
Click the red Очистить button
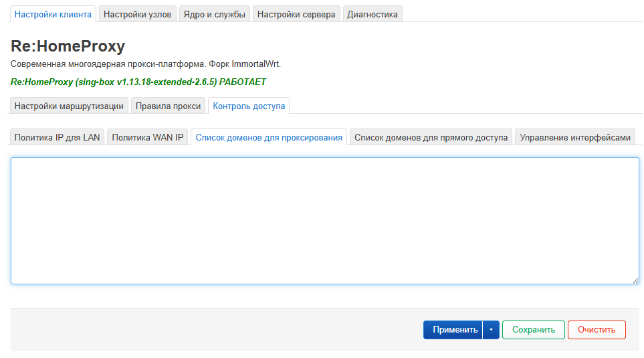click(x=597, y=330)
